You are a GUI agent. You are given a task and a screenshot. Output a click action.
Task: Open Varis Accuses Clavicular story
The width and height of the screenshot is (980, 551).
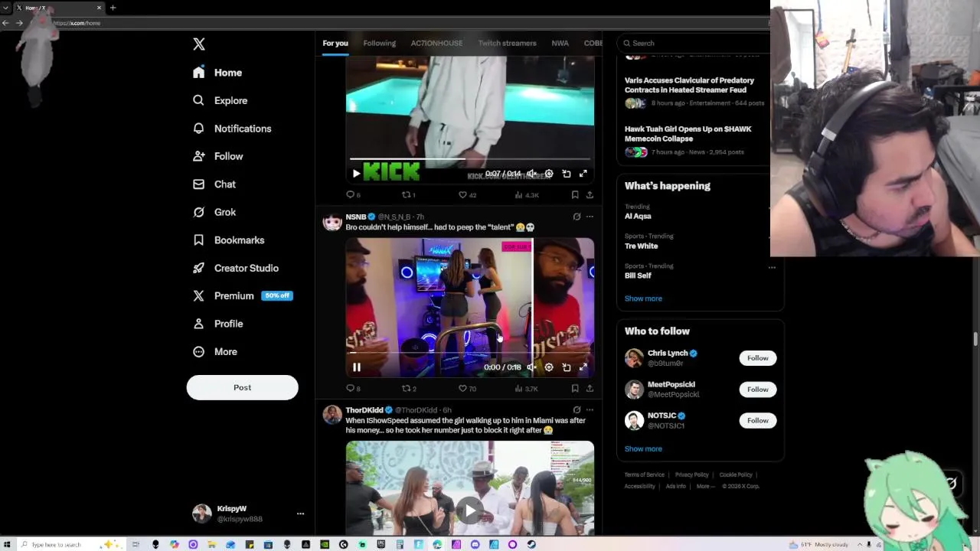pyautogui.click(x=689, y=85)
